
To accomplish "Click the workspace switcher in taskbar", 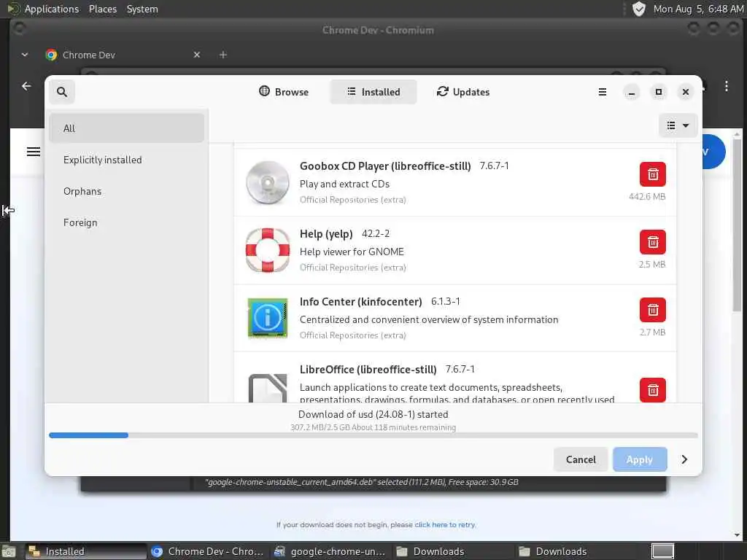I will 662,551.
